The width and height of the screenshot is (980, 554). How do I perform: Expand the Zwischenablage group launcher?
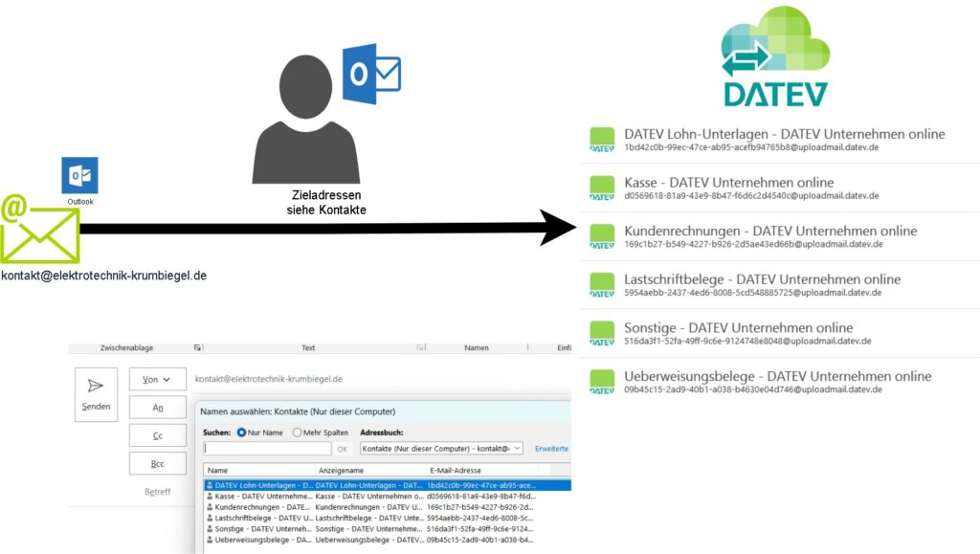point(198,348)
